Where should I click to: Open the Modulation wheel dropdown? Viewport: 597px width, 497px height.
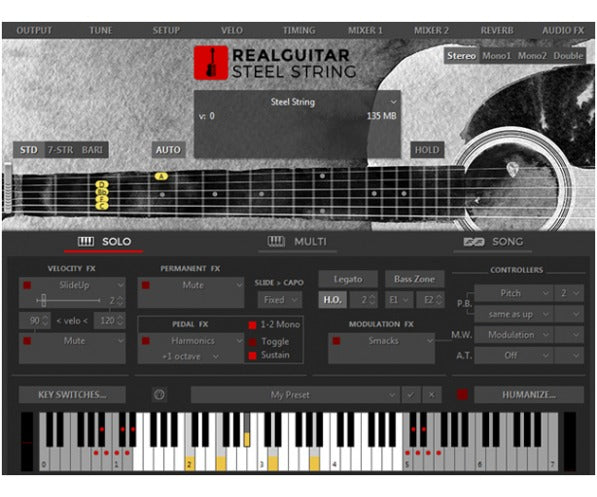514,335
